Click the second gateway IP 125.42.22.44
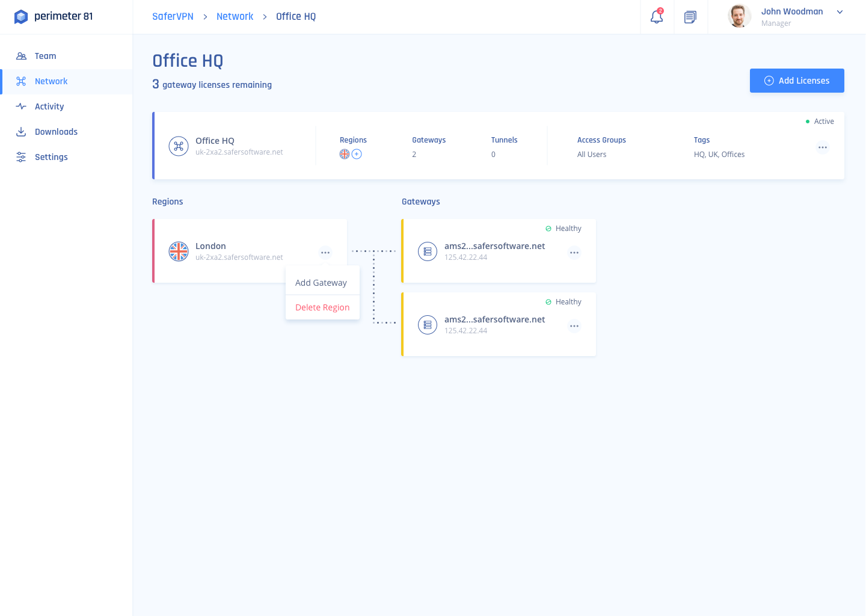Viewport: 866px width, 616px height. point(465,331)
